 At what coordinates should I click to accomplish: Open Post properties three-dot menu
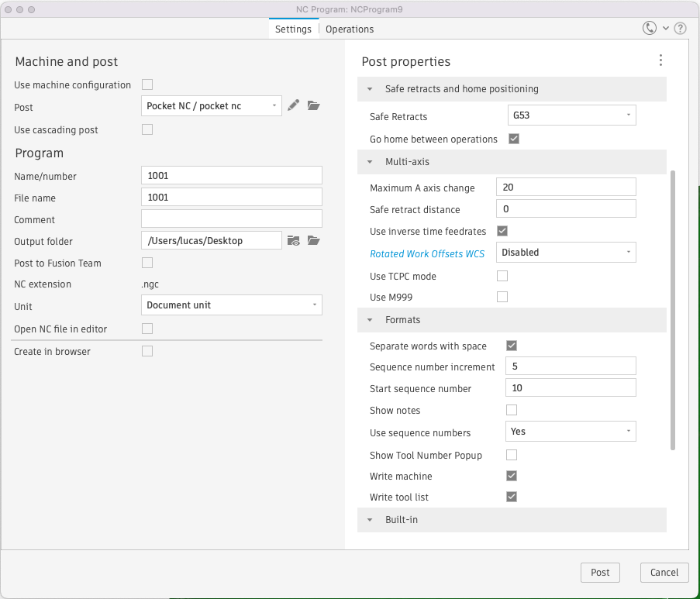(660, 60)
